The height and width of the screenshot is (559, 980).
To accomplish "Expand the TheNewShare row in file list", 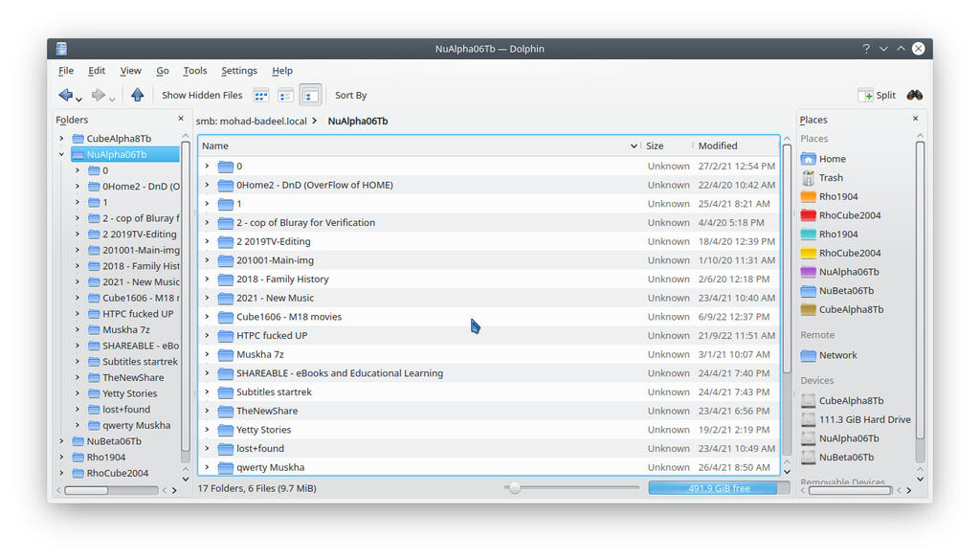I will (207, 411).
